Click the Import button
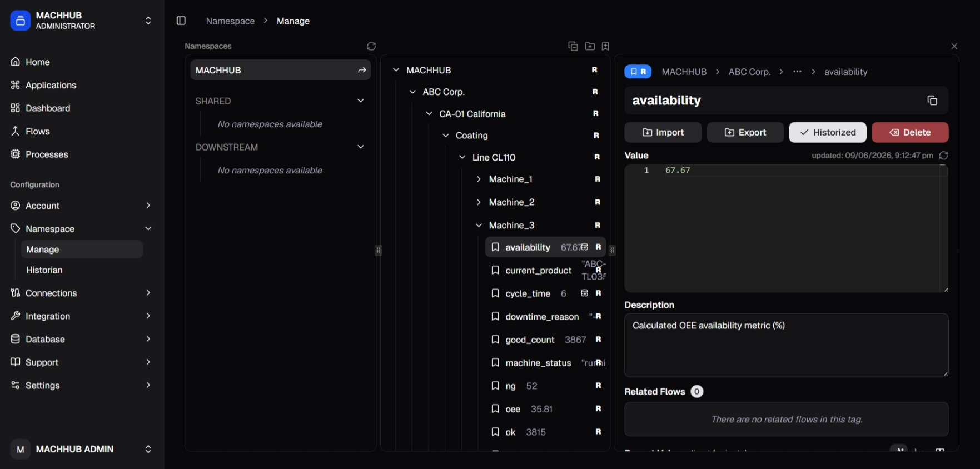This screenshot has height=469, width=980. (663, 132)
